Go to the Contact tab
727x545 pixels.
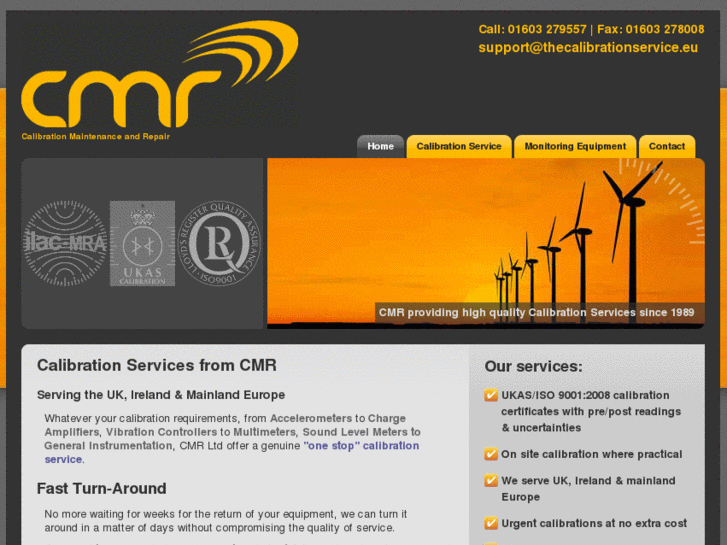pyautogui.click(x=667, y=147)
